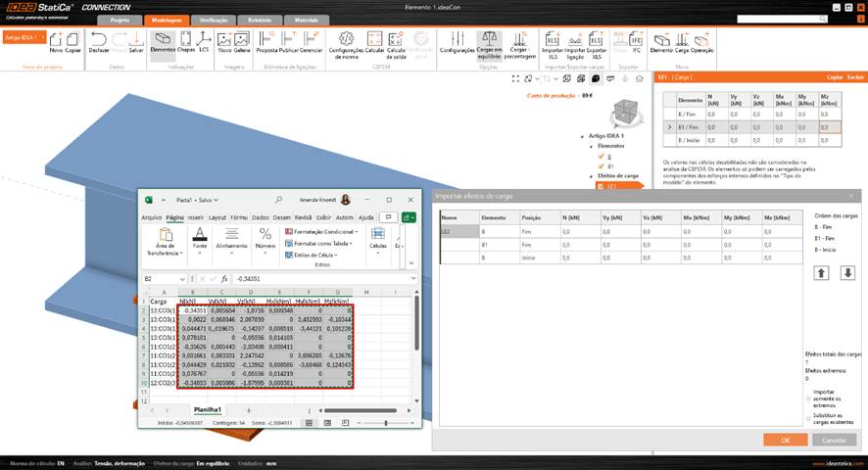Open the Galeria image tool
868x470 pixels.
coord(241,43)
